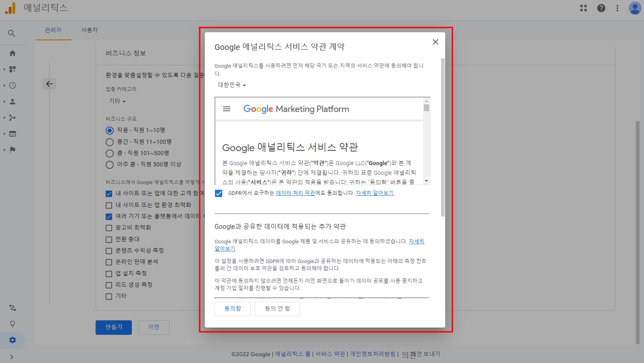The width and height of the screenshot is (644, 363).
Task: Open the help question mark icon
Action: (601, 8)
